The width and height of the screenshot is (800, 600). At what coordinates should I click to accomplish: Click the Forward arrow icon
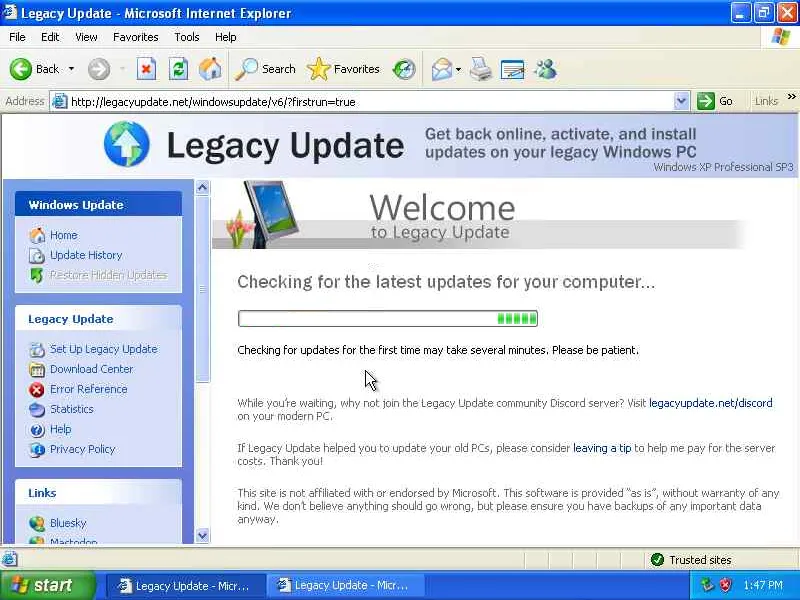coord(98,69)
